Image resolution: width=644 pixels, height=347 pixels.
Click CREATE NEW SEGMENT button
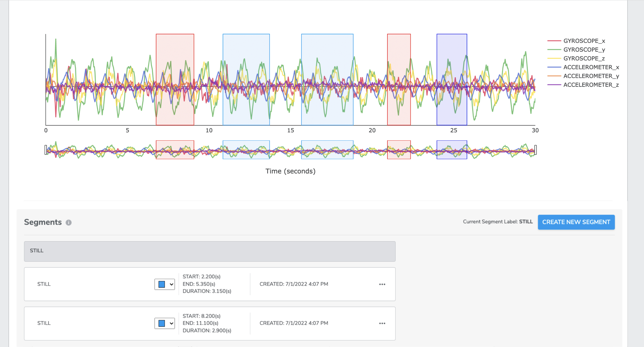tap(576, 222)
